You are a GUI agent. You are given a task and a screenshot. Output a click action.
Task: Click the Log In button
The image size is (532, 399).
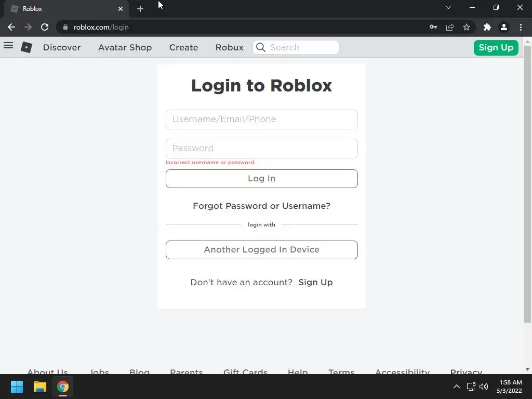click(262, 179)
